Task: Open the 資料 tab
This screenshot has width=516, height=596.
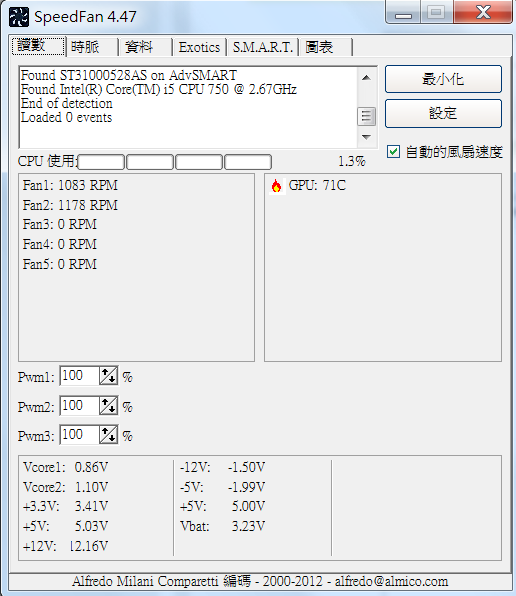Action: (x=146, y=47)
